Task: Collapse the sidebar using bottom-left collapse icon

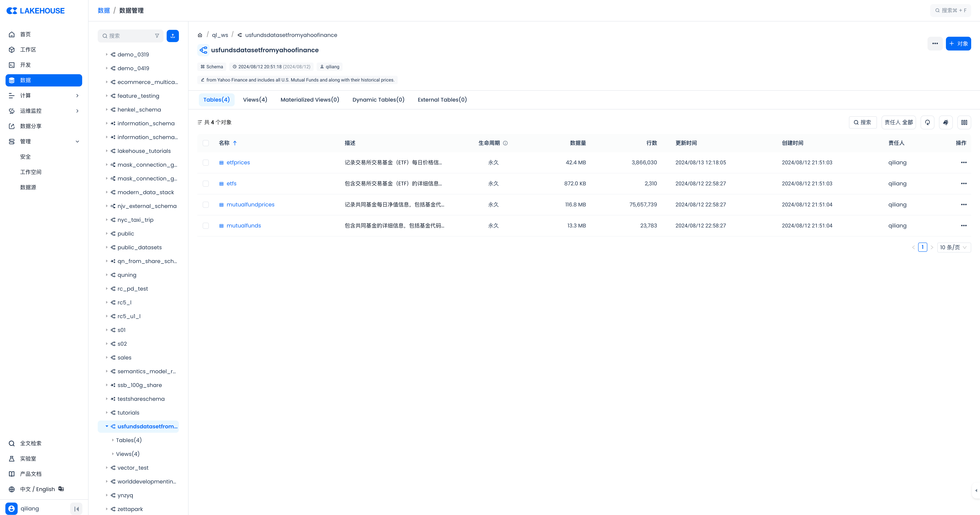Action: pos(76,508)
